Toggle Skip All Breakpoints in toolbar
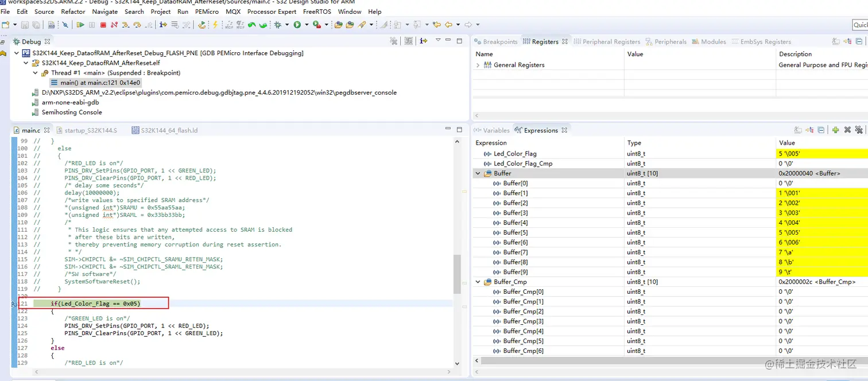 65,25
